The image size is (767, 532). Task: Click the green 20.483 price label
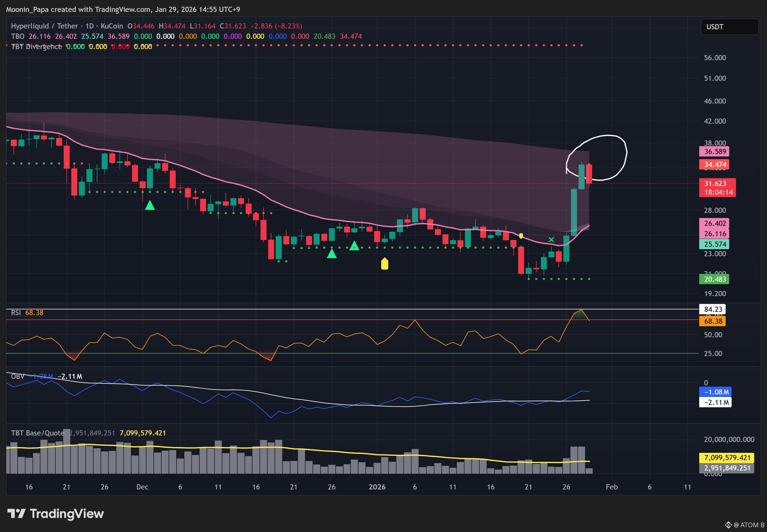714,279
